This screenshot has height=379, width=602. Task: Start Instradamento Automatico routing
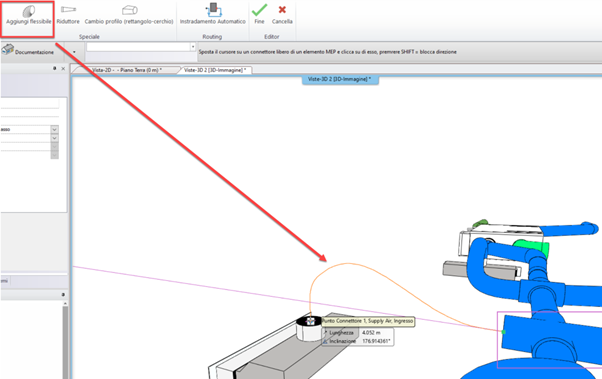tap(213, 15)
